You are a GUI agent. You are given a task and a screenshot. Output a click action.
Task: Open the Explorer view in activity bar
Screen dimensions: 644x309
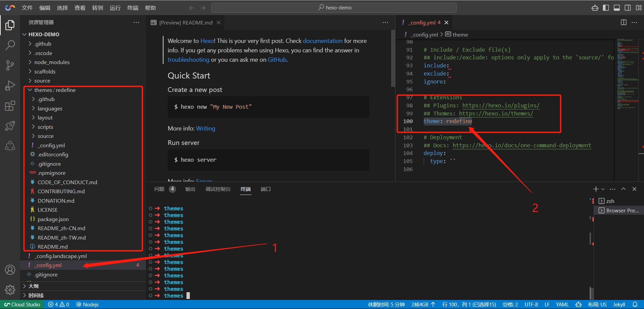(x=10, y=25)
